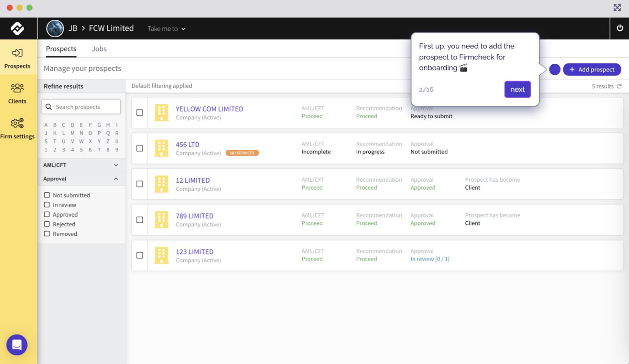This screenshot has width=629, height=364.
Task: Advance the onboarding tour with the next button
Action: [x=517, y=89]
